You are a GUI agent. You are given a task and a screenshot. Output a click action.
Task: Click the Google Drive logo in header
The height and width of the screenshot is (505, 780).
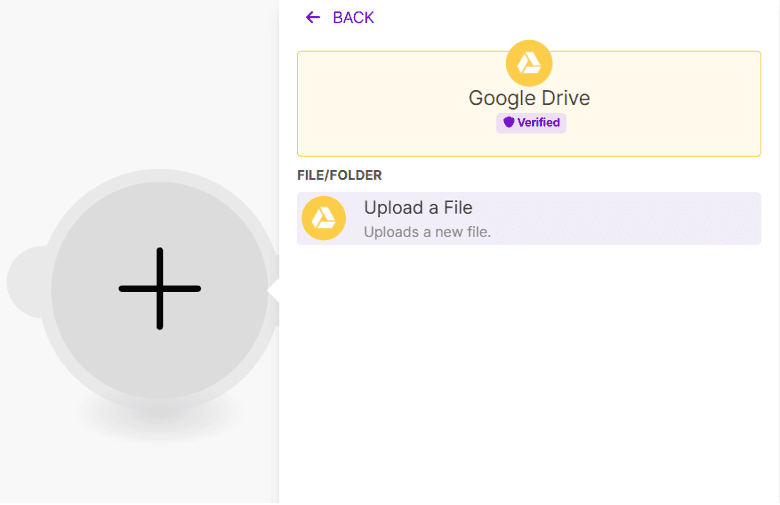pos(529,63)
